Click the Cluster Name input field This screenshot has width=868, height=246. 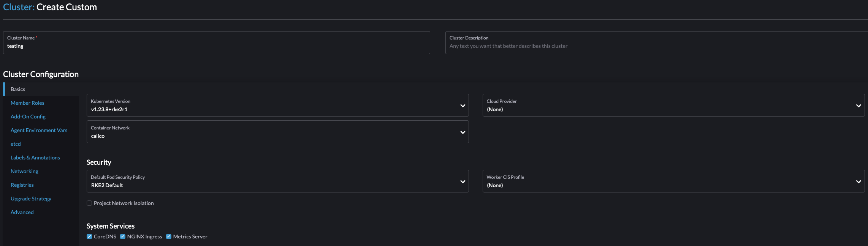pyautogui.click(x=217, y=43)
